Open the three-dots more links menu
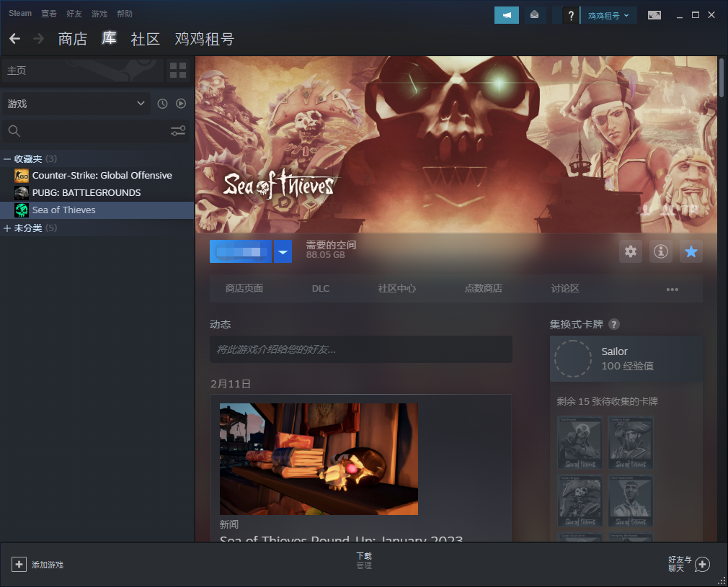Screen dimensions: 728x587 [672, 289]
